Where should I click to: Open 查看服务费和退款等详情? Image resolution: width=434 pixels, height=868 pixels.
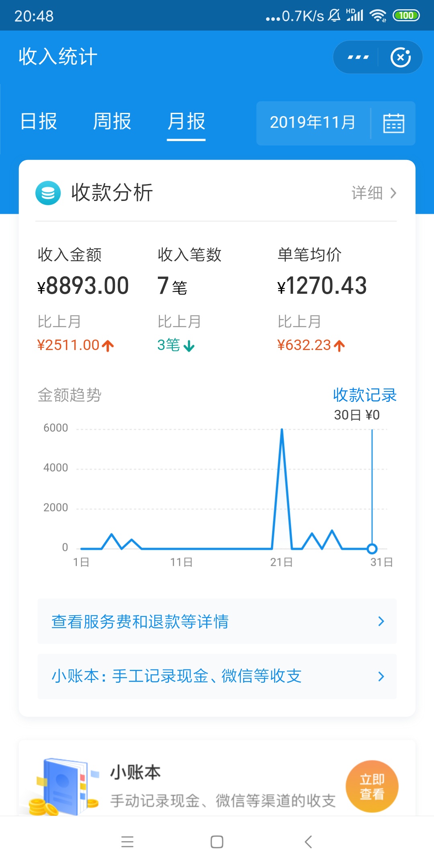pyautogui.click(x=217, y=621)
